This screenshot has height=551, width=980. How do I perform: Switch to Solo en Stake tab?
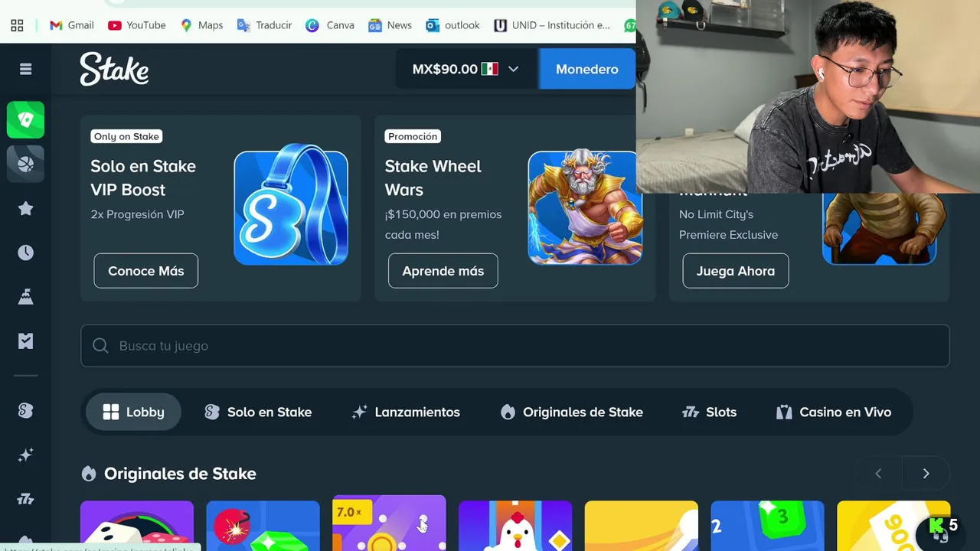pos(258,412)
